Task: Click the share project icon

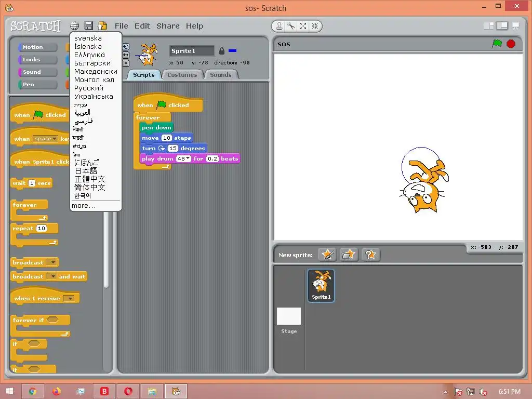Action: (x=102, y=26)
